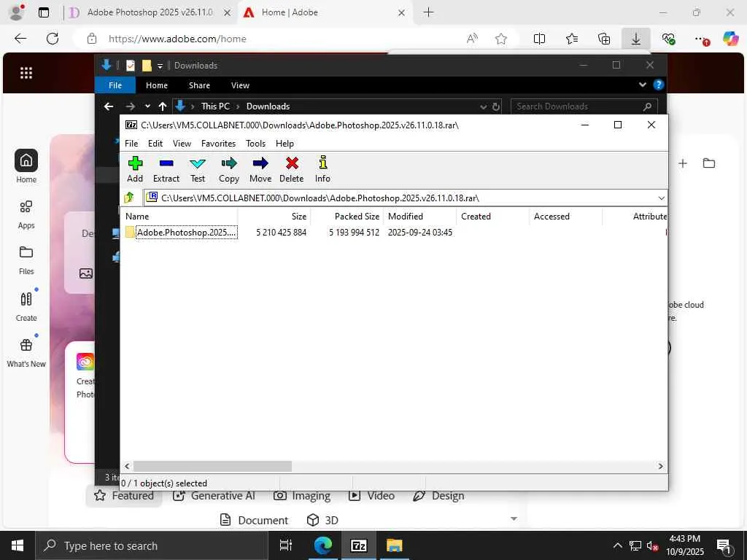
Task: Open the Edit menu in 7-Zip
Action: click(x=155, y=144)
